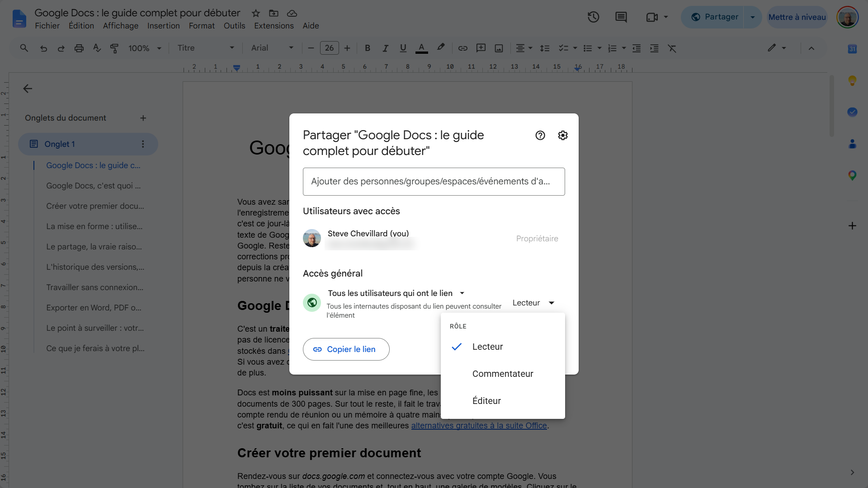
Task: Open Google Docs home icon
Action: [x=19, y=19]
